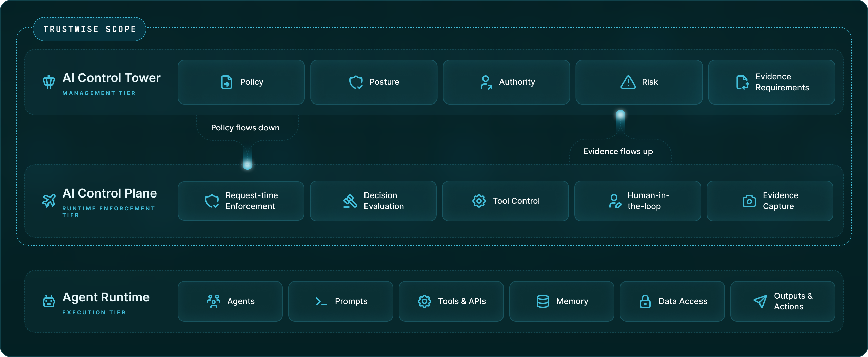The height and width of the screenshot is (357, 868).
Task: Click the Agents group icon
Action: [x=214, y=301]
